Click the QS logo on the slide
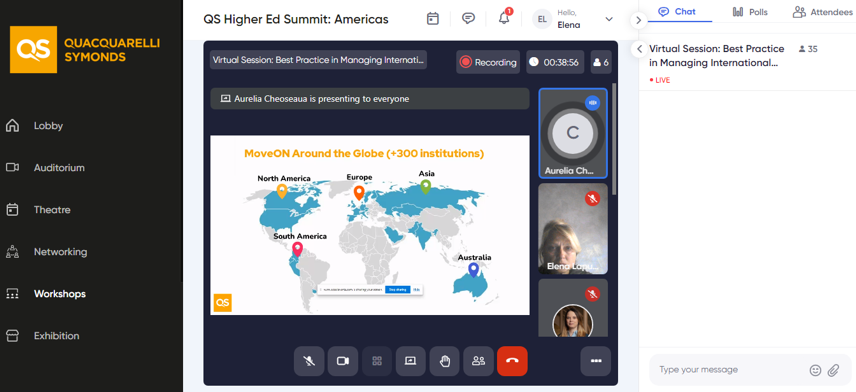856x392 pixels. (x=222, y=302)
